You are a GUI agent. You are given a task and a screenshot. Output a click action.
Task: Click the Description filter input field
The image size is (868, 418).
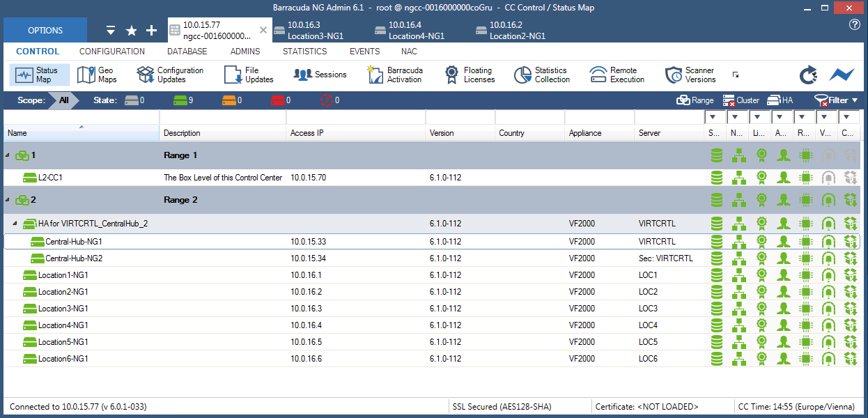point(222,117)
